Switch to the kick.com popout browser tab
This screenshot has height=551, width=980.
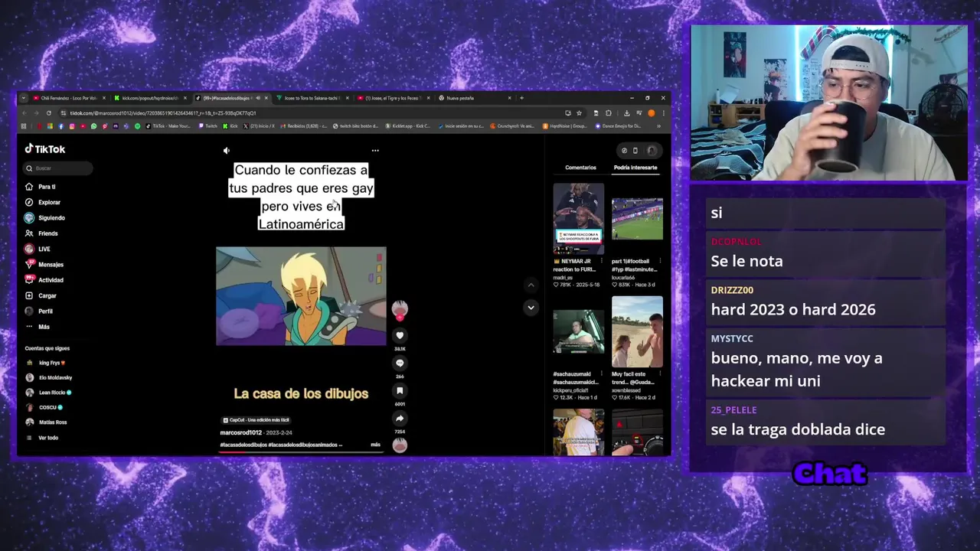149,98
